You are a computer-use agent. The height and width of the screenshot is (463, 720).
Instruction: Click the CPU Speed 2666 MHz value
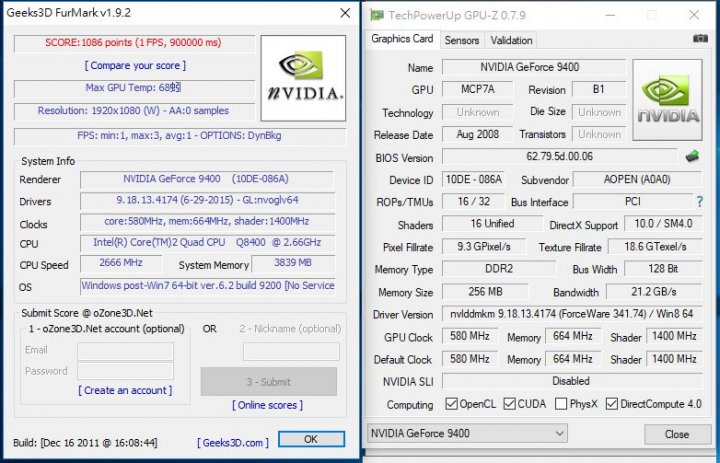(121, 263)
